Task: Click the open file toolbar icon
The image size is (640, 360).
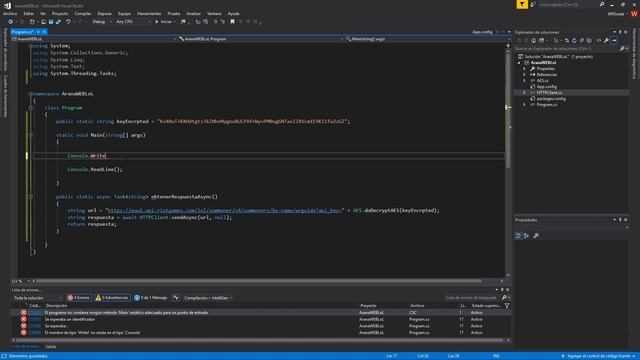Action: click(x=43, y=22)
